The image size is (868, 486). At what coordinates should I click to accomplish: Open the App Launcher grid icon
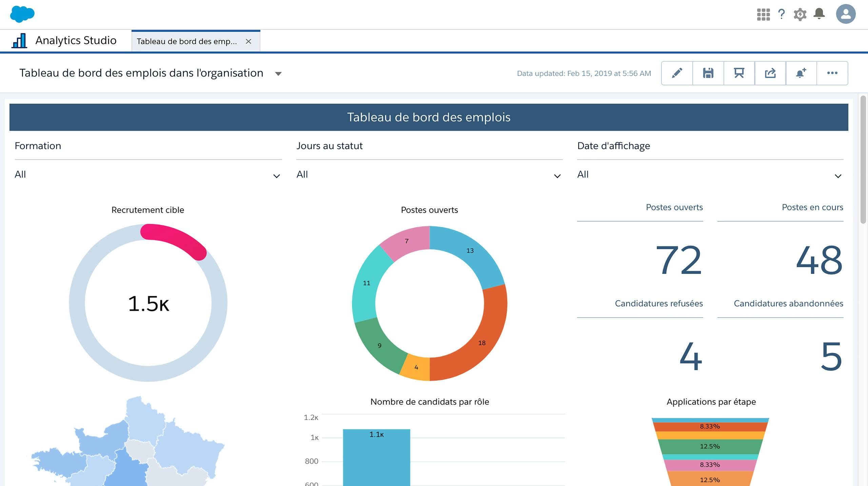tap(763, 14)
